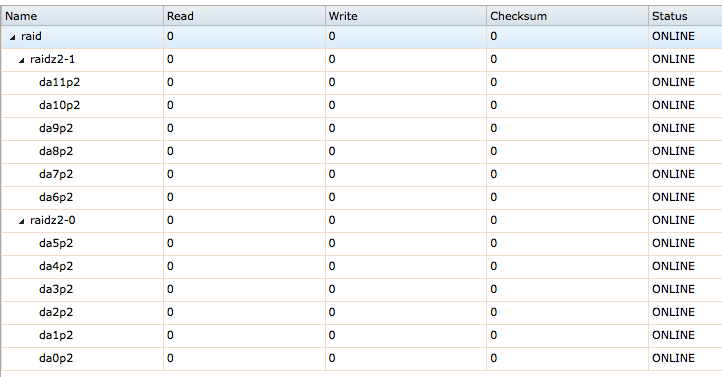Select the raidz2-0 row

coord(361,221)
